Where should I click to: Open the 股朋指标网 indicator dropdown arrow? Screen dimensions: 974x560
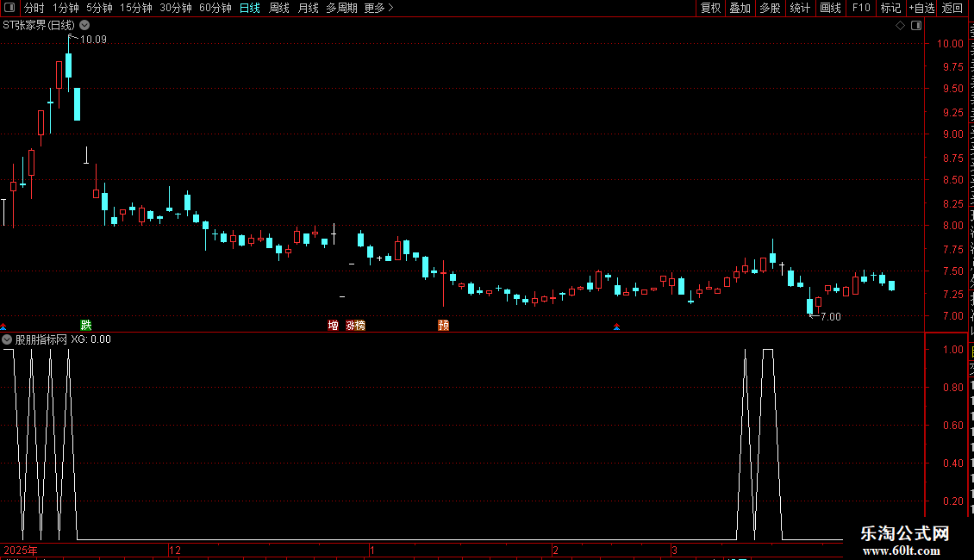click(7, 339)
